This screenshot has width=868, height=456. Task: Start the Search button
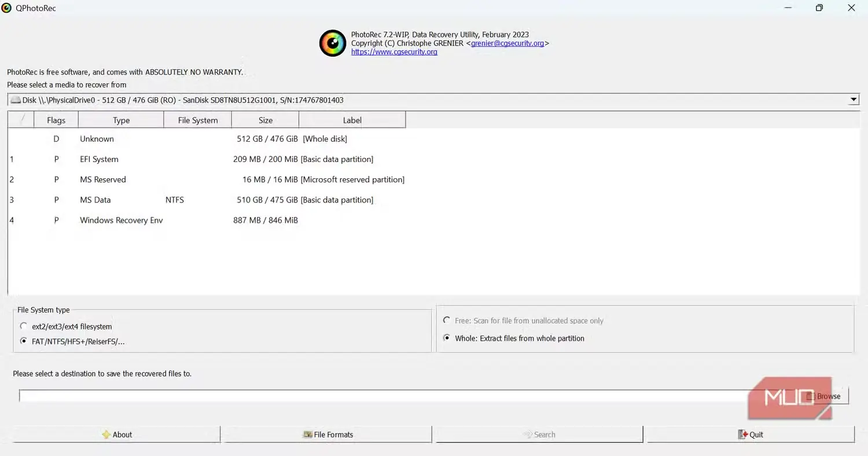[x=539, y=435]
